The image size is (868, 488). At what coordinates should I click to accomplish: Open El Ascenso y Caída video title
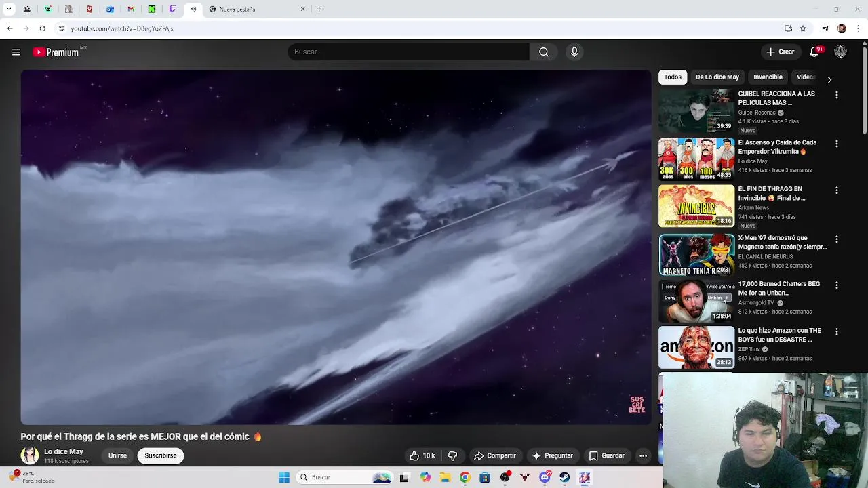coord(777,147)
